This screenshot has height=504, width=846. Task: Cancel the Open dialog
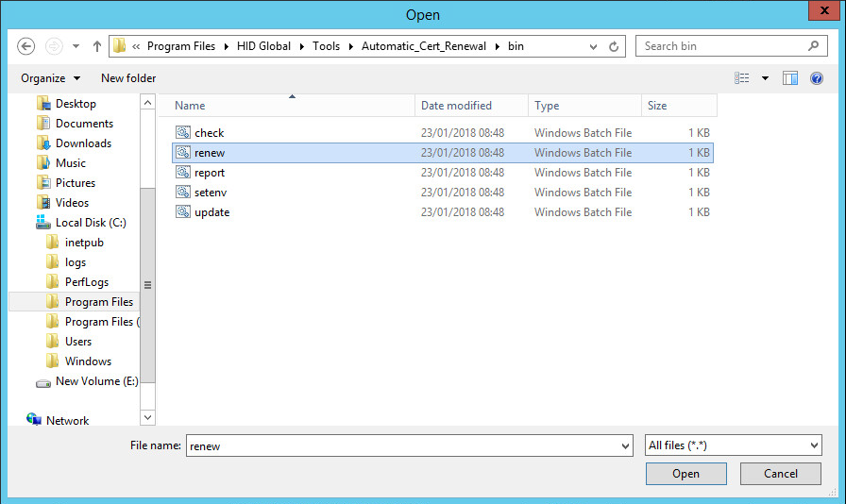781,474
